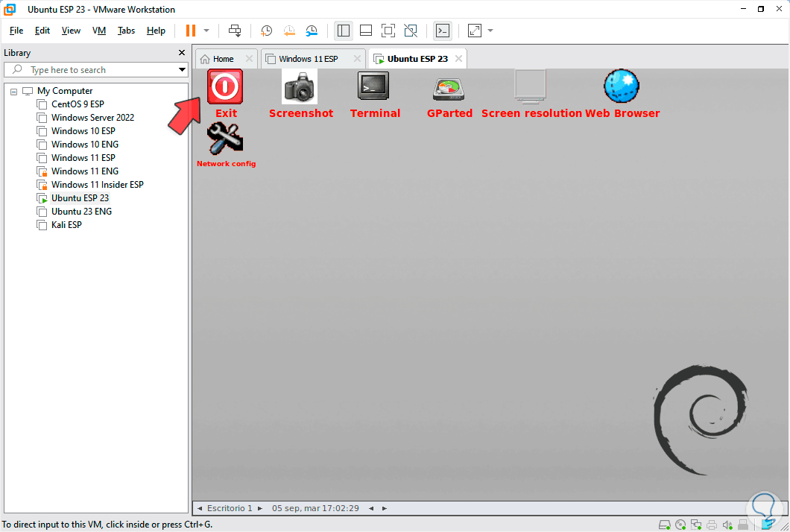The height and width of the screenshot is (532, 790).
Task: Click the Exit power icon in guest
Action: pos(225,86)
